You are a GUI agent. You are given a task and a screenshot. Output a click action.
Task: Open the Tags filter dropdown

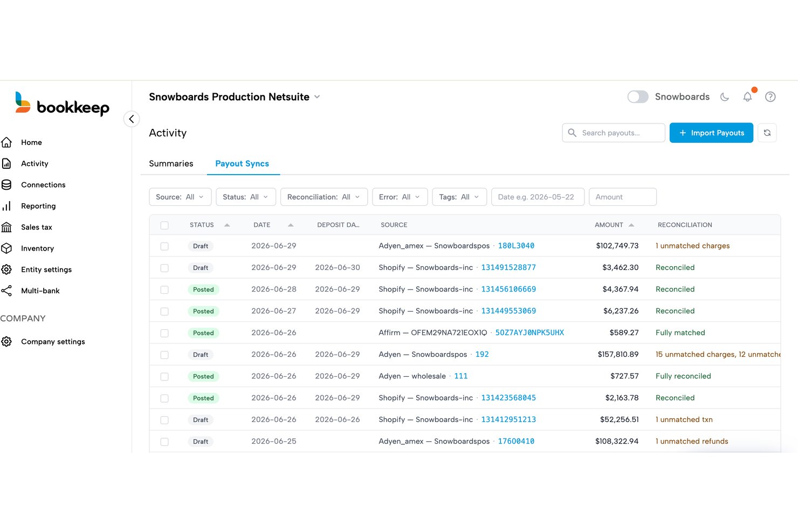459,197
